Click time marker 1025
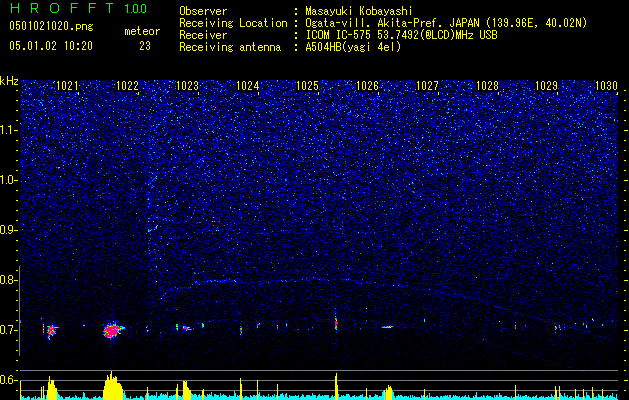 (307, 86)
